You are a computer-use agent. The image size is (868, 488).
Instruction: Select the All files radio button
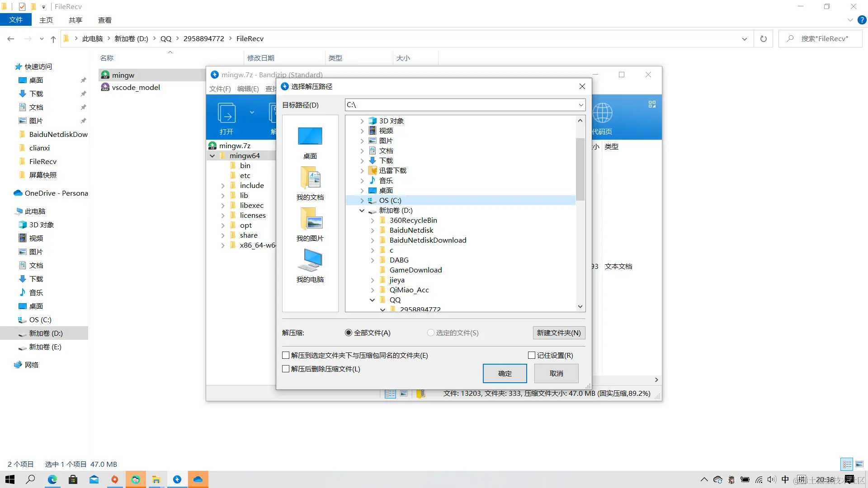pyautogui.click(x=349, y=333)
